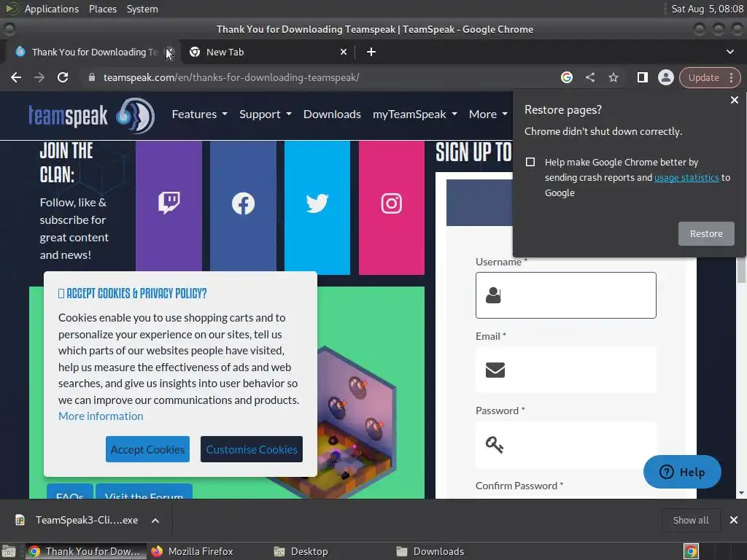Viewport: 747px width, 560px height.
Task: Click the Username input field
Action: [x=565, y=295]
